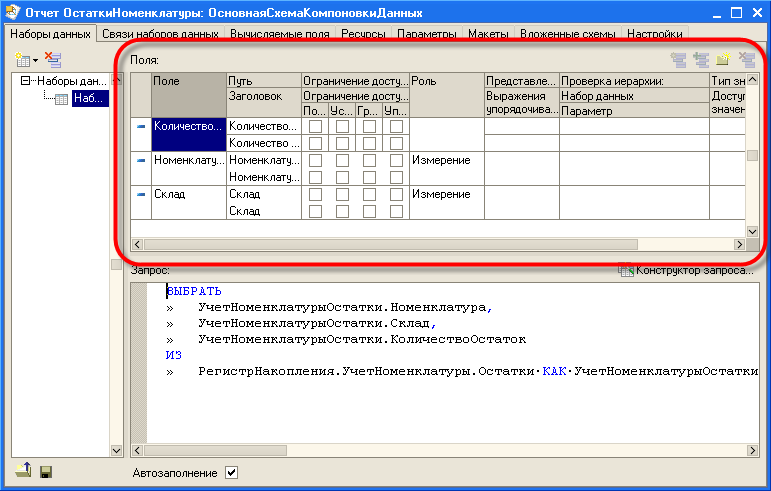Screen dimensions: 771x491
Task: Go to the Настройки tab
Action: [655, 33]
